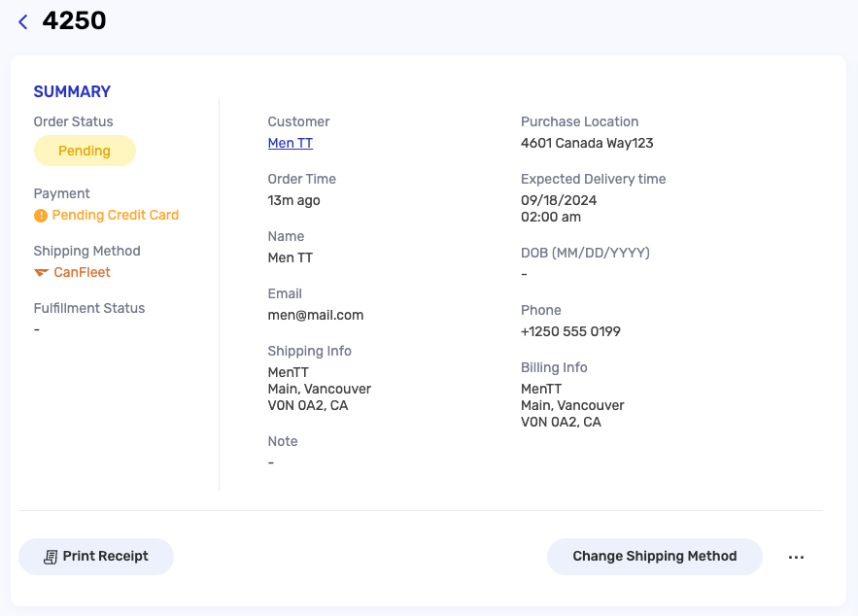Click the CanFleet shipping method label

(82, 272)
